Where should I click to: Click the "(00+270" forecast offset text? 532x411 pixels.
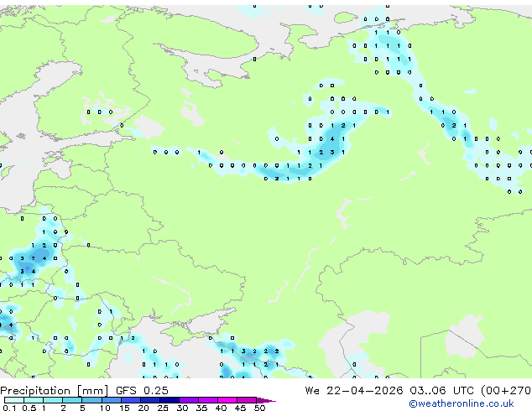[x=506, y=391]
